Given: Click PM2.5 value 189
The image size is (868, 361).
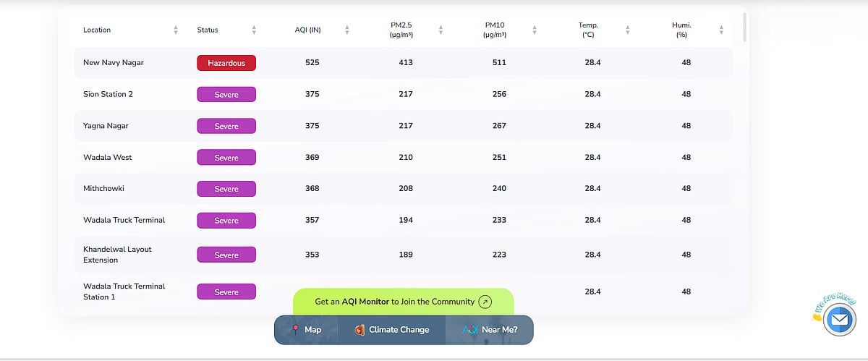Looking at the screenshot, I should [x=406, y=255].
